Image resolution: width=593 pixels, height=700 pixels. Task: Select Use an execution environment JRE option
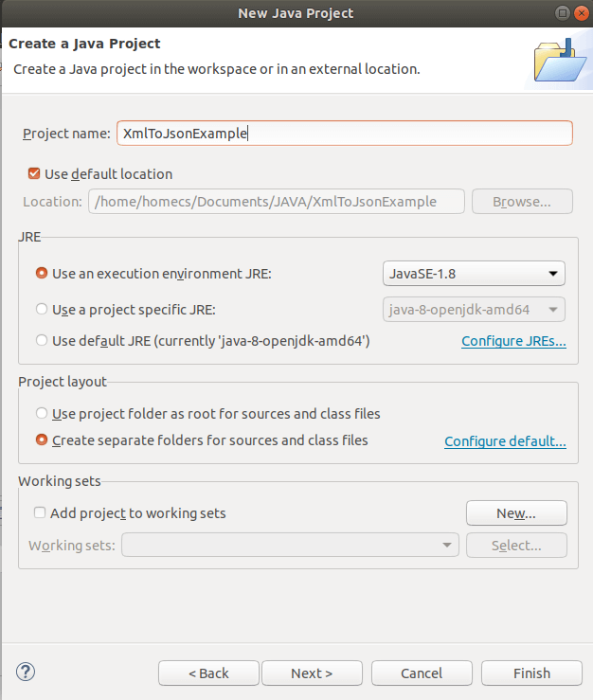click(x=42, y=273)
